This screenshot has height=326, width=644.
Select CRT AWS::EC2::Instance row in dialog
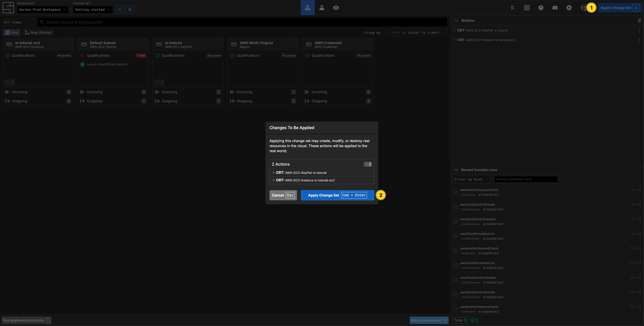pos(322,180)
